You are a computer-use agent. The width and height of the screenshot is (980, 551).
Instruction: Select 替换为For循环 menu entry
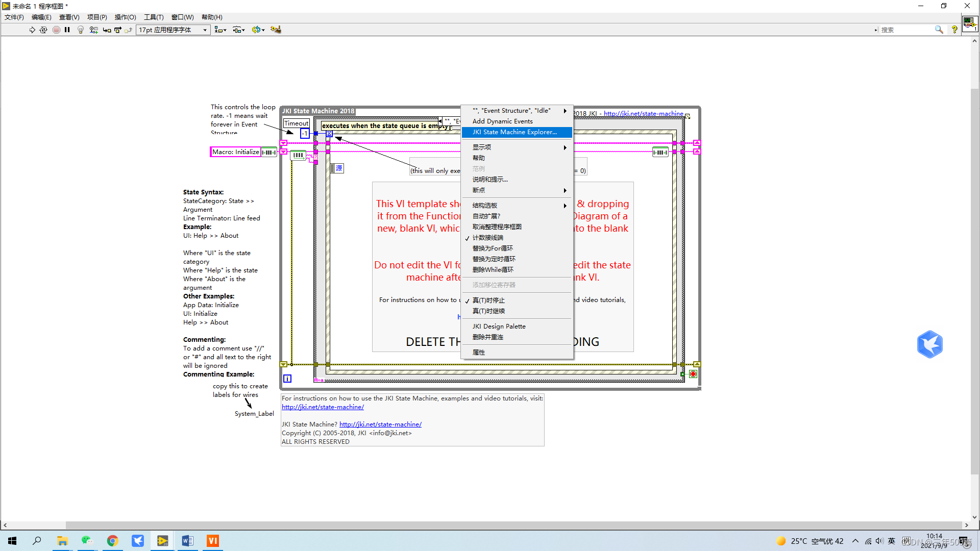(x=517, y=248)
